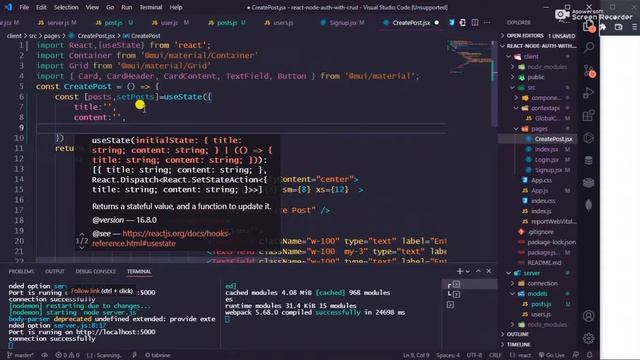Open the Search view in activity bar
The width and height of the screenshot is (640, 360).
589,47
